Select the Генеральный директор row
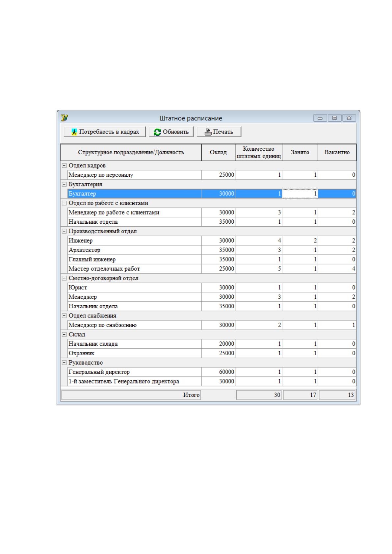The width and height of the screenshot is (392, 554). (212, 372)
